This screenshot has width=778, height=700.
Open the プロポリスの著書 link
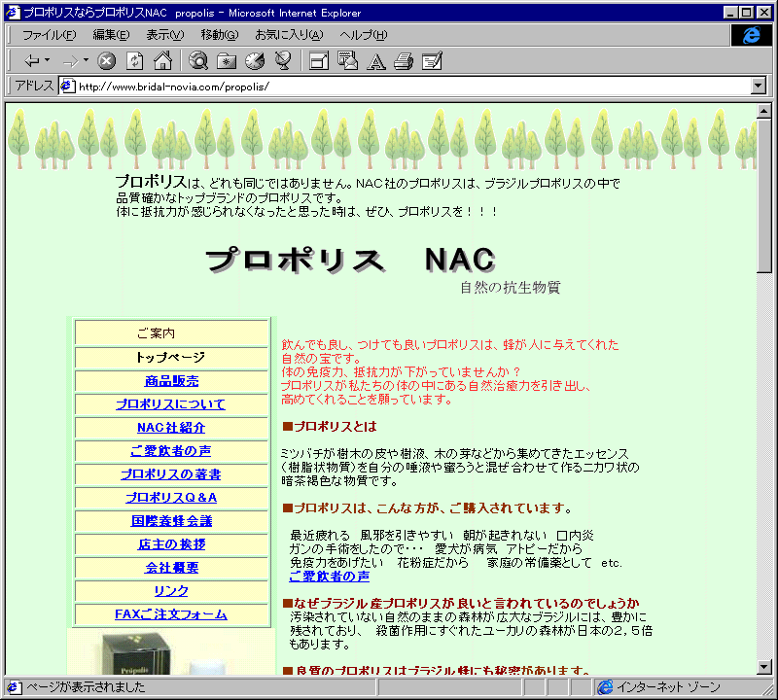(171, 474)
